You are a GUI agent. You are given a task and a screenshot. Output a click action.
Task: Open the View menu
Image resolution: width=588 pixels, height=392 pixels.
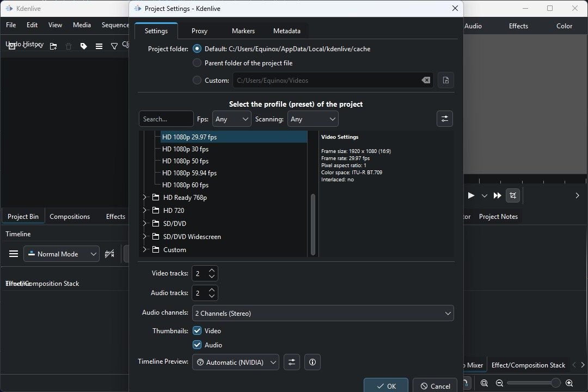point(55,24)
